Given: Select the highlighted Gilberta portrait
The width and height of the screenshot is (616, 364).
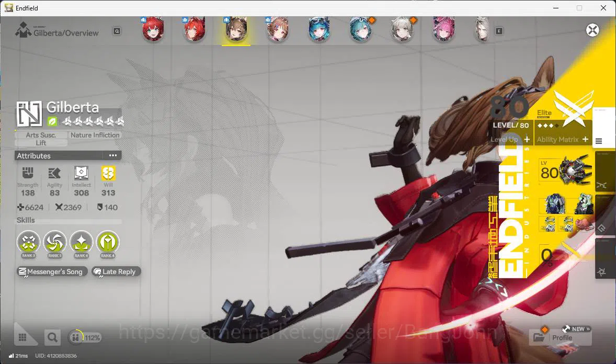Looking at the screenshot, I should pos(236,29).
